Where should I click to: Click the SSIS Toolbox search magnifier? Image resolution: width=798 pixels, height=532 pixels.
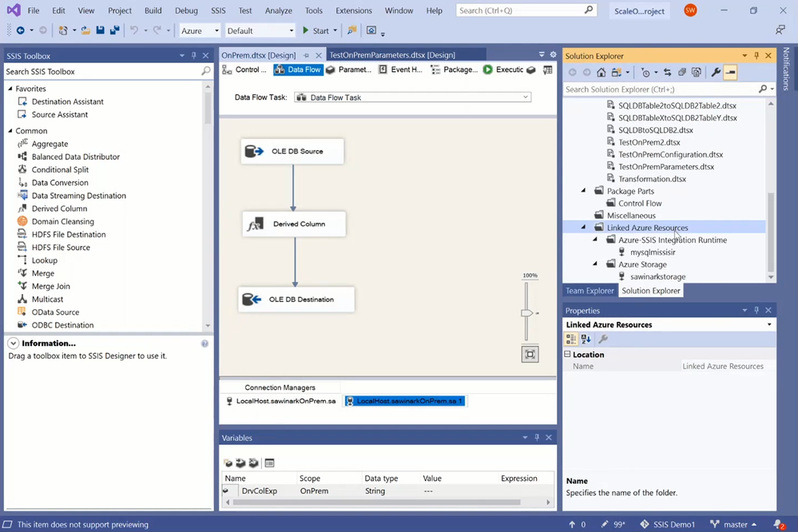tap(205, 71)
